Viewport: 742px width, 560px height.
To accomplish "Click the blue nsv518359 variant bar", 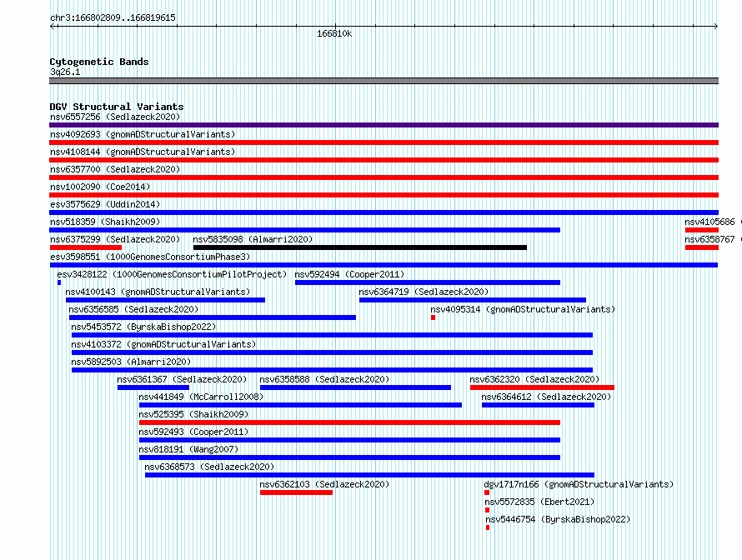I will click(x=305, y=230).
